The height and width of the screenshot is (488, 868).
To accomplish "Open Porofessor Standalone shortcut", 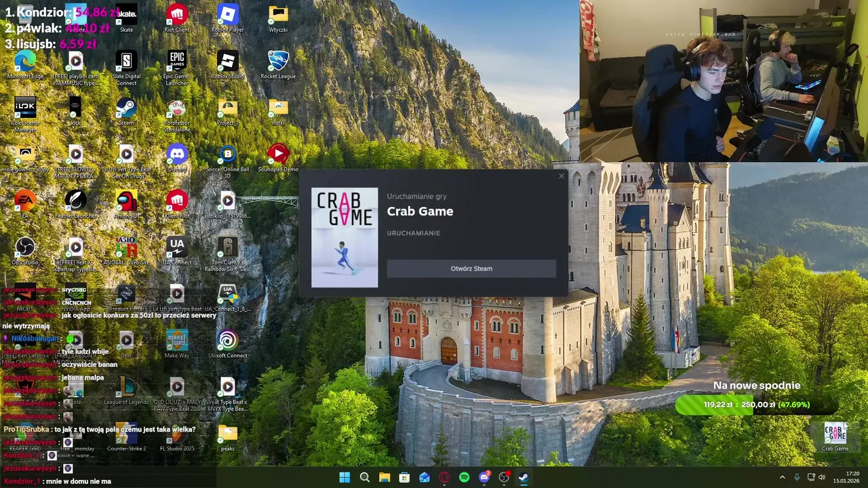I will coord(177,115).
